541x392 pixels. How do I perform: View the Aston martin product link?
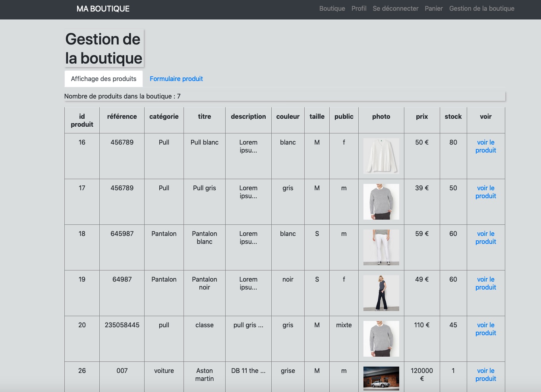(485, 375)
